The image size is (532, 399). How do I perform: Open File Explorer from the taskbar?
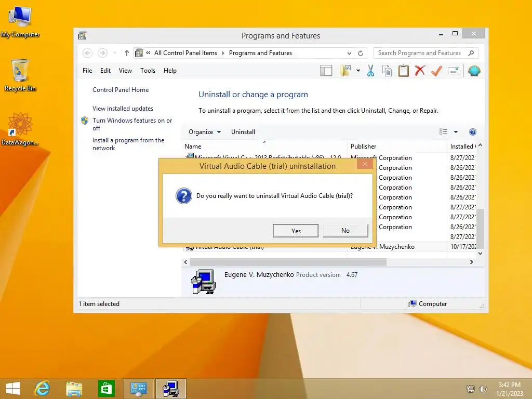coord(74,389)
